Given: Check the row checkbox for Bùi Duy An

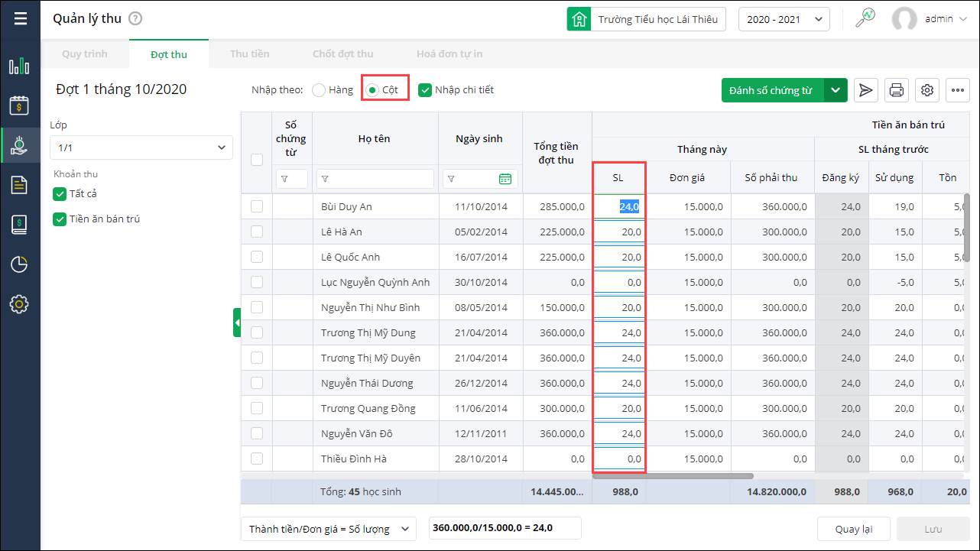Looking at the screenshot, I should [x=257, y=206].
